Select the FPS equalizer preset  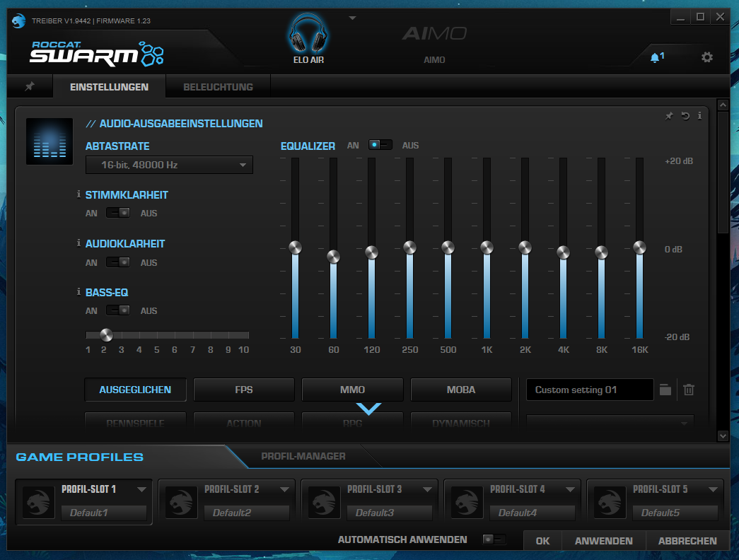pos(244,390)
